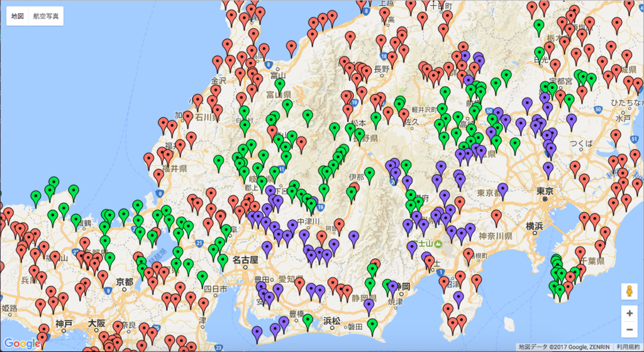644x352 pixels.
Task: Select lone green marker northeast of 福井県 label
Action: point(218,163)
